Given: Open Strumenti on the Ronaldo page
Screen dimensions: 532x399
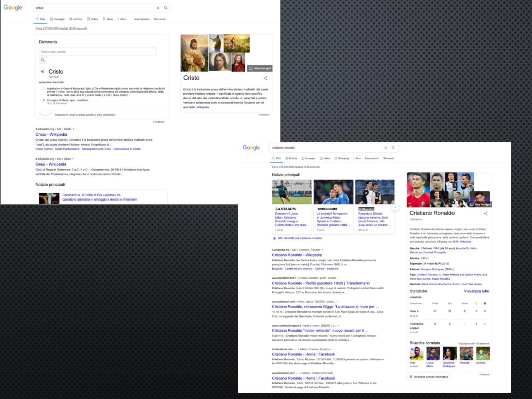Looking at the screenshot, I should point(389,158).
